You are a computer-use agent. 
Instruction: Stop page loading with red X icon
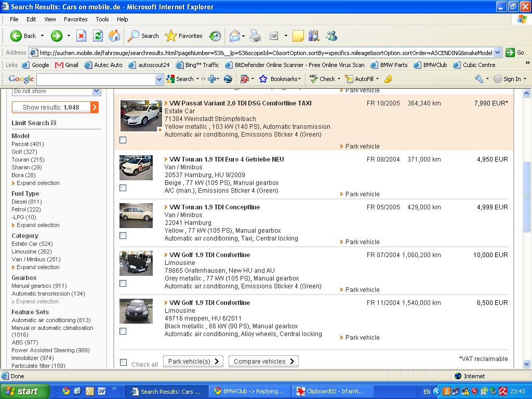click(x=82, y=36)
